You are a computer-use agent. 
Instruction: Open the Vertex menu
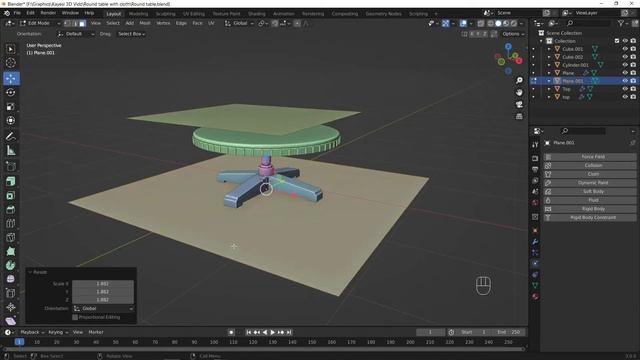(163, 24)
